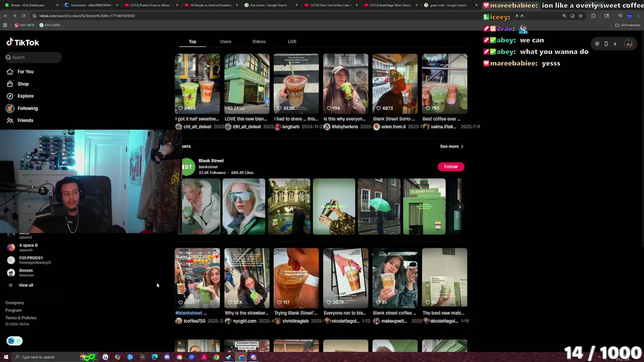
Task: Open Blank Street bridge carousel thumbnail
Action: (x=289, y=207)
